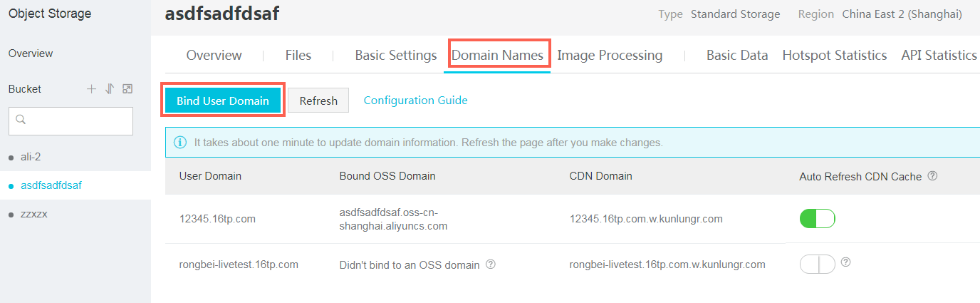Click help icon next to unbound OSS domain
Image resolution: width=980 pixels, height=303 pixels.
[490, 264]
